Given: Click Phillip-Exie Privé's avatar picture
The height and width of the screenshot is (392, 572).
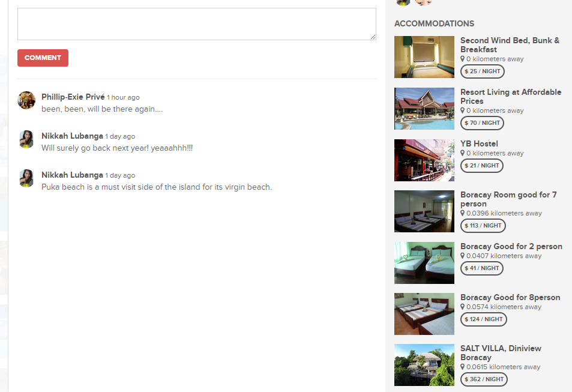Looking at the screenshot, I should tap(26, 100).
